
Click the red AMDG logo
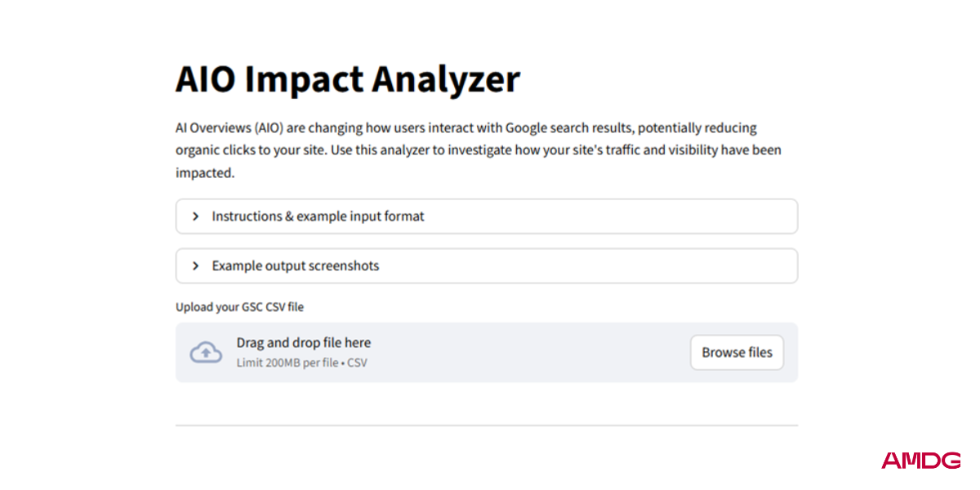[920, 461]
